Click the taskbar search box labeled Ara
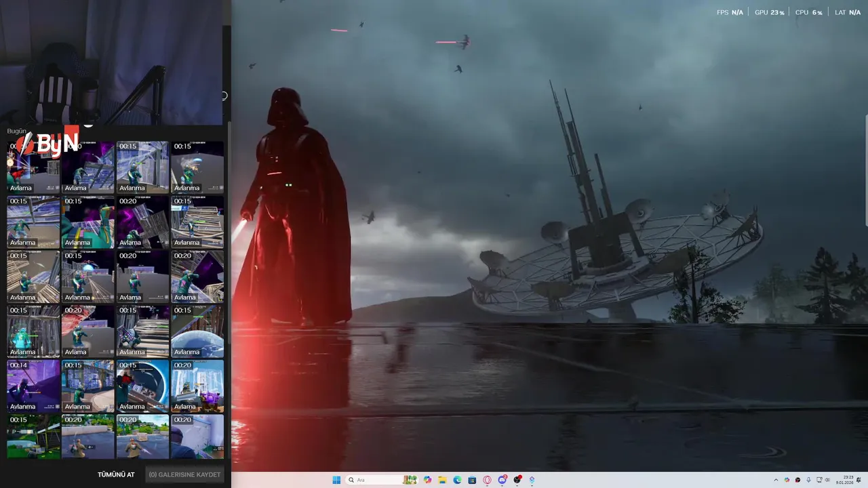The image size is (868, 488). pos(382,480)
